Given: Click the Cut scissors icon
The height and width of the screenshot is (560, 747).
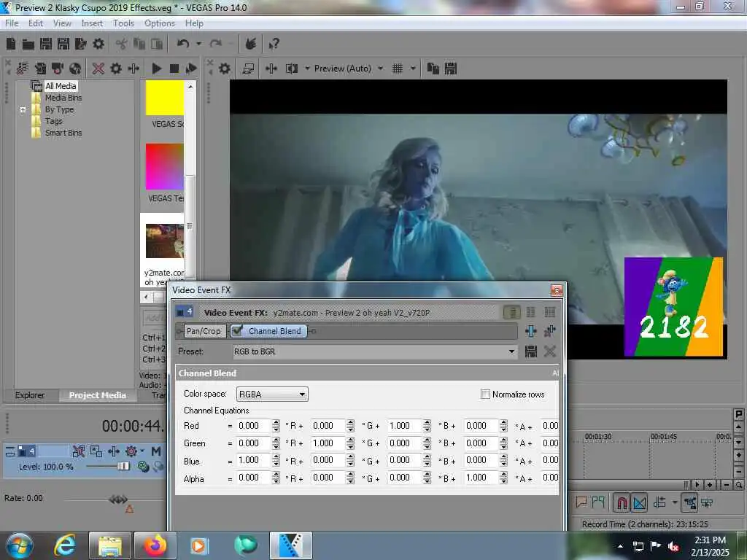Looking at the screenshot, I should pyautogui.click(x=122, y=44).
